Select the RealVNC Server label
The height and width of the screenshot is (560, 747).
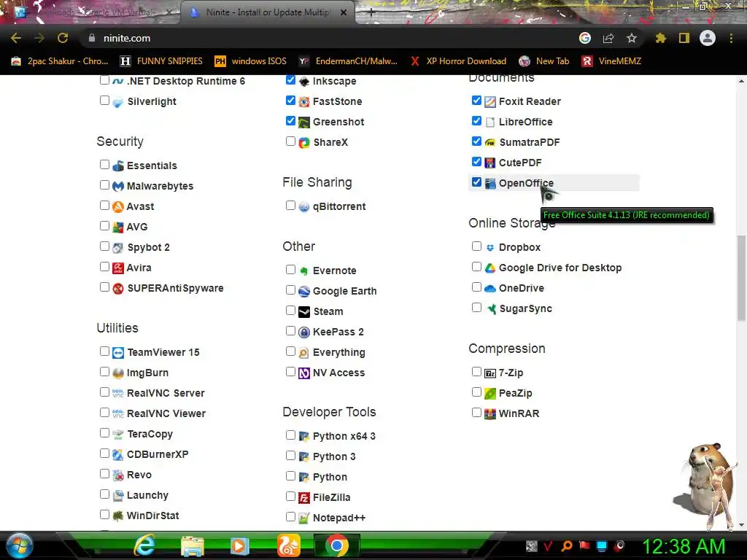pyautogui.click(x=166, y=393)
